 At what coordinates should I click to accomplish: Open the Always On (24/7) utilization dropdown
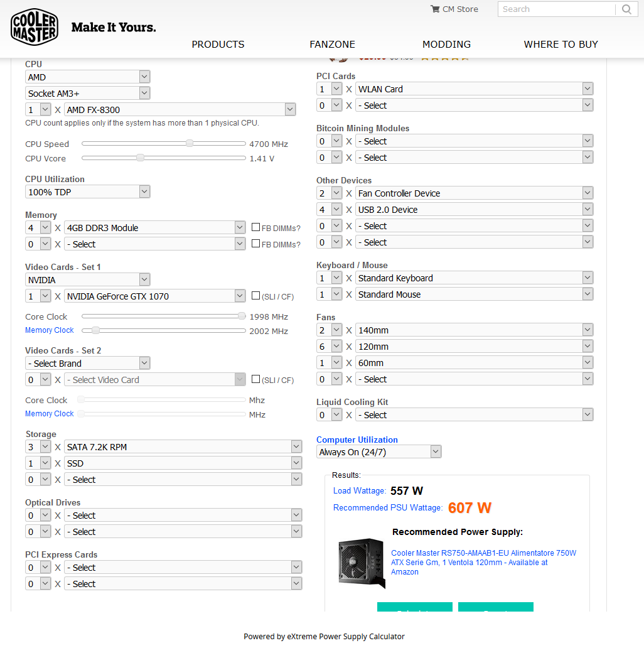(x=378, y=451)
